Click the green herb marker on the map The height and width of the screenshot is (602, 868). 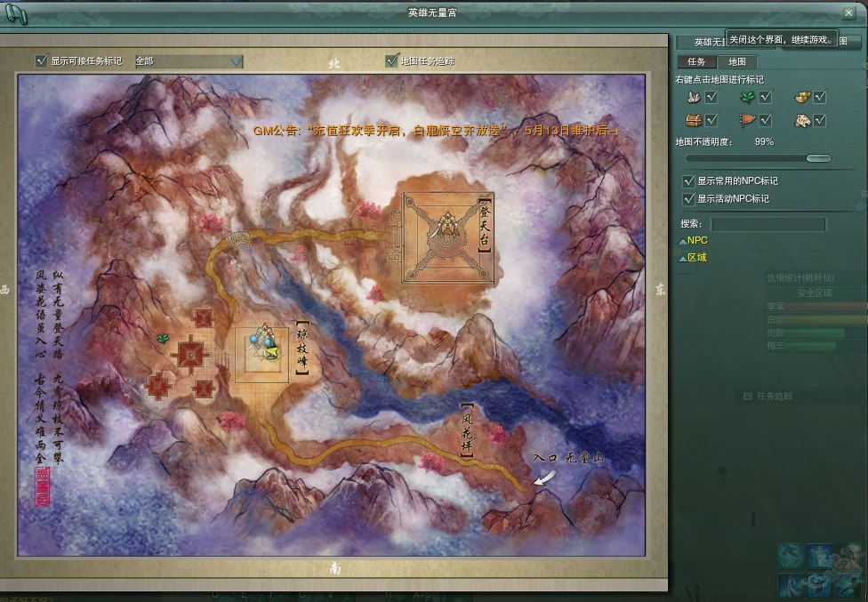(163, 338)
